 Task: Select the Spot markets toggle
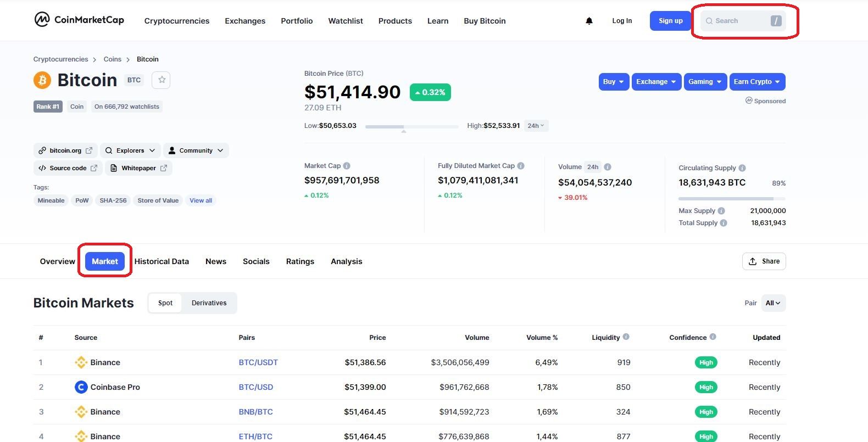[x=165, y=303]
